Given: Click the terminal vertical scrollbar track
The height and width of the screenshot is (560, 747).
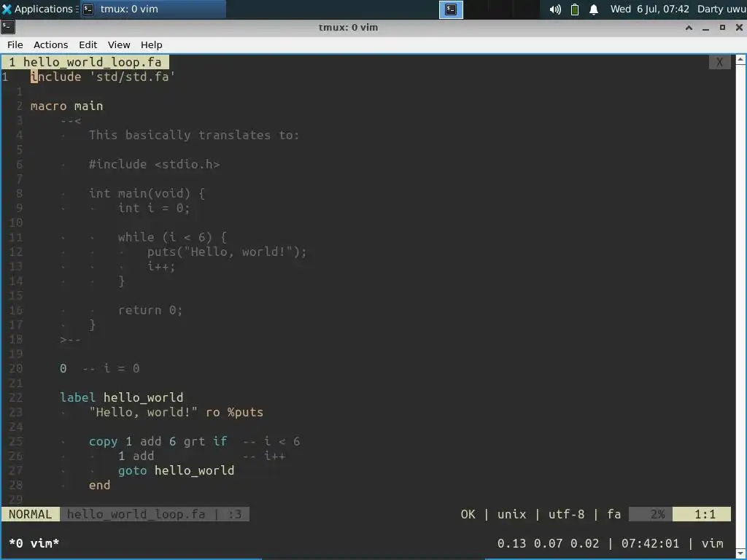Looking at the screenshot, I should [x=741, y=305].
